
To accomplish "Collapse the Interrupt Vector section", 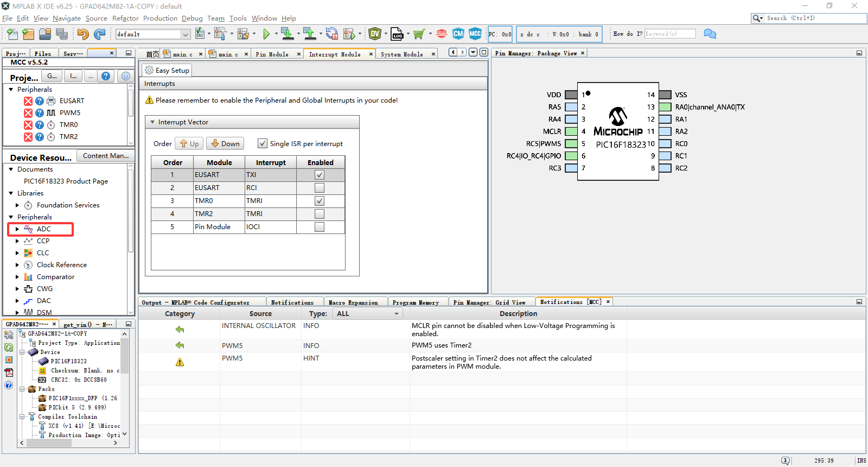I will pos(152,122).
